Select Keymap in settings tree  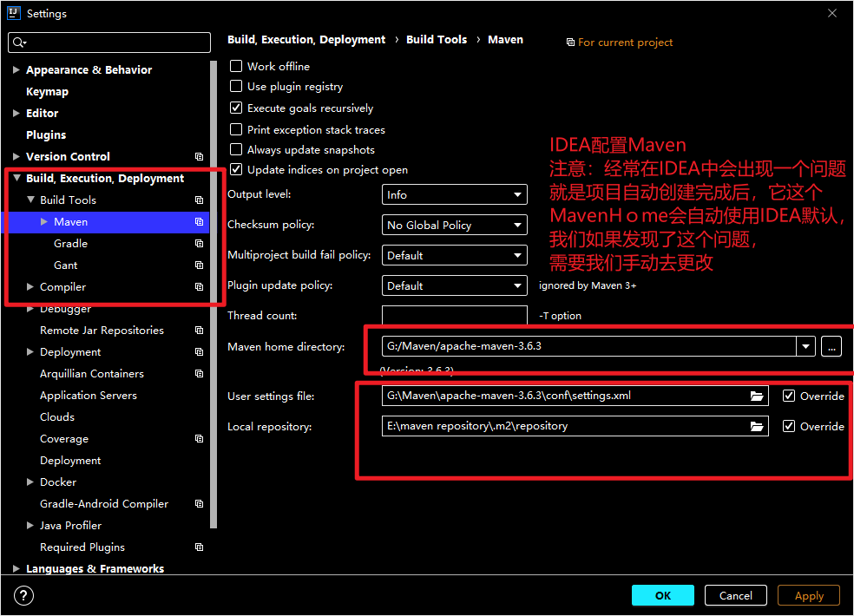[x=48, y=91]
